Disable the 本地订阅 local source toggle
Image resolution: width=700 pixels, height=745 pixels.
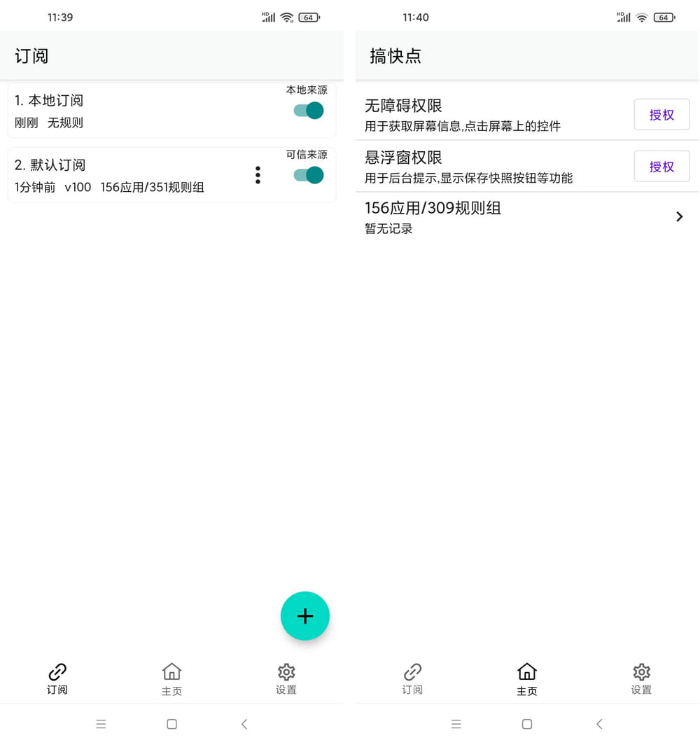pos(307,111)
